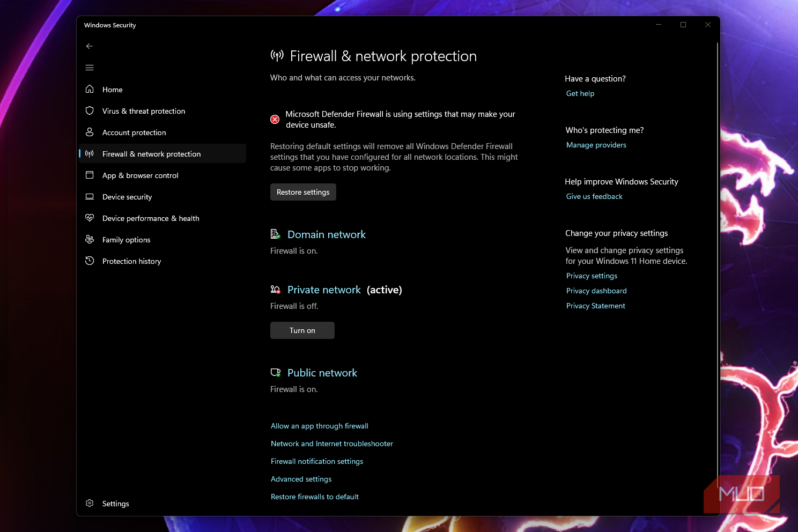798x532 pixels.
Task: Click Restore firewalls to default
Action: [315, 497]
